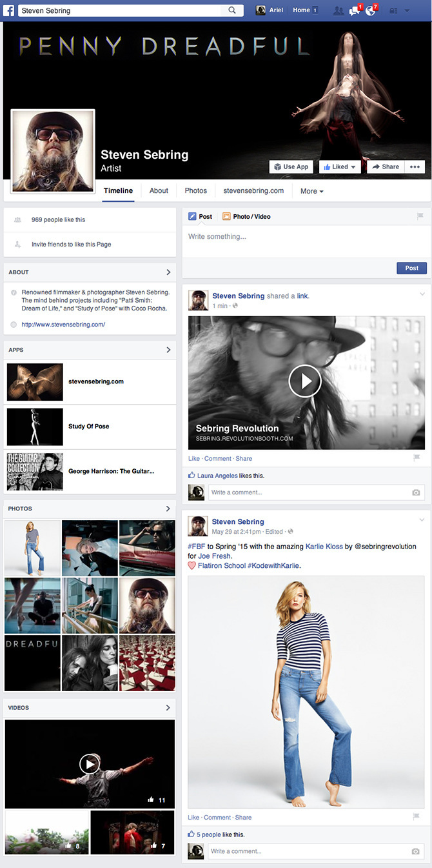Open the video thumbnail with 8 likes
Viewport: 432px width, 868px height.
click(x=47, y=832)
